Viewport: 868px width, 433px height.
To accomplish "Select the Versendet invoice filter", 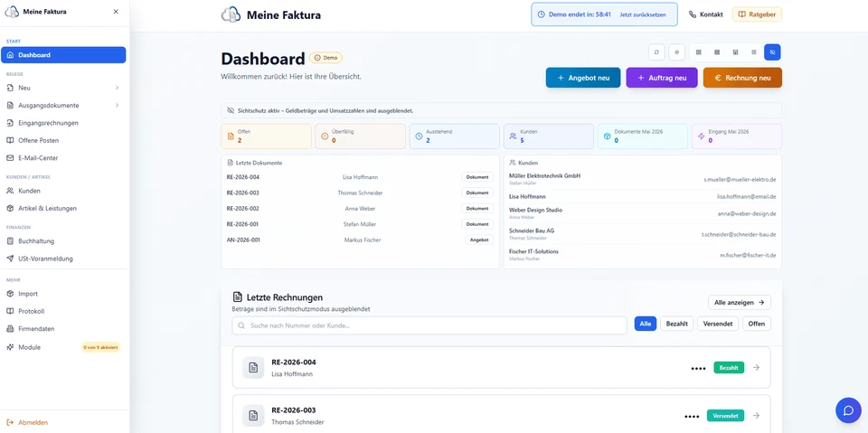I will click(717, 324).
